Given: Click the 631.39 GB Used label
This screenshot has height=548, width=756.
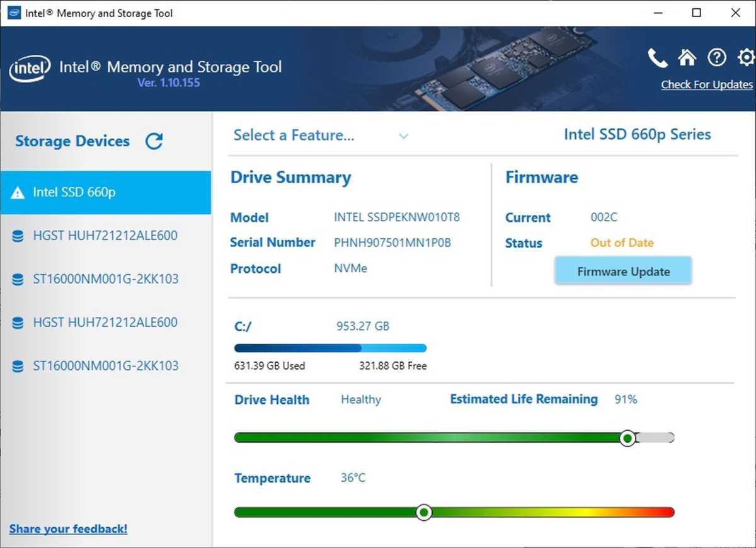Looking at the screenshot, I should tap(270, 366).
